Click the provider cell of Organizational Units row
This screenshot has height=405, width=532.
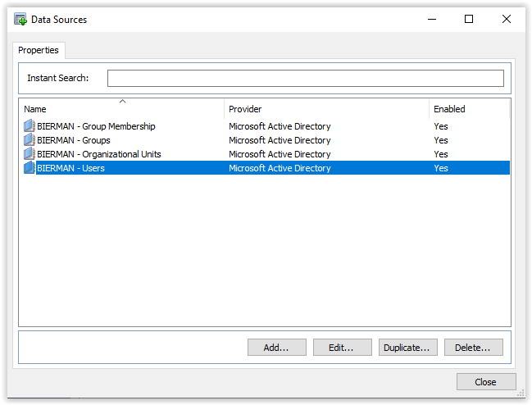pyautogui.click(x=280, y=154)
